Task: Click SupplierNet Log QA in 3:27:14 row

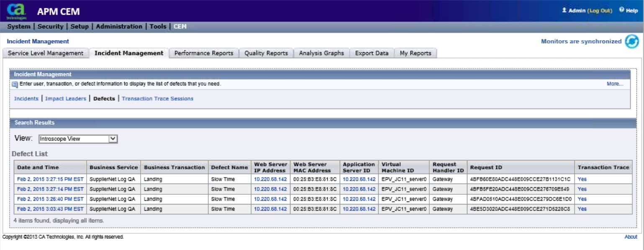Action: [x=112, y=189]
